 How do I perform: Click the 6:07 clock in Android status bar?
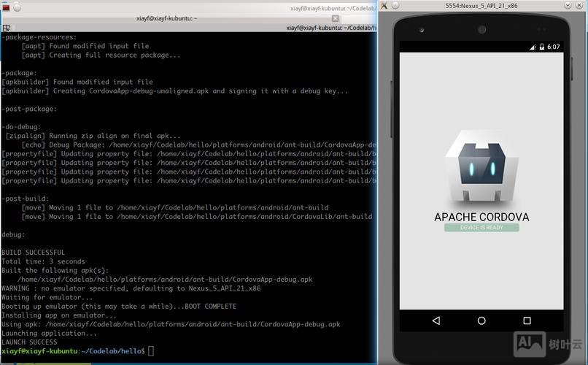coord(553,47)
